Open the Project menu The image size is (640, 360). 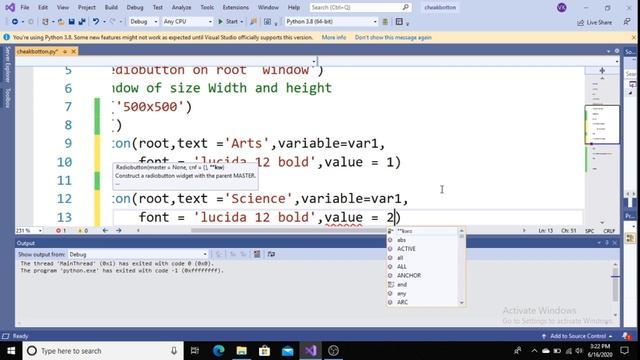[87, 7]
